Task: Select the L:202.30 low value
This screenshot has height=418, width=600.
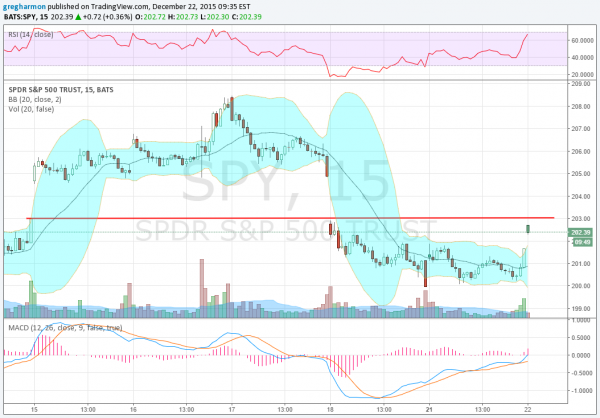Action: (x=216, y=17)
